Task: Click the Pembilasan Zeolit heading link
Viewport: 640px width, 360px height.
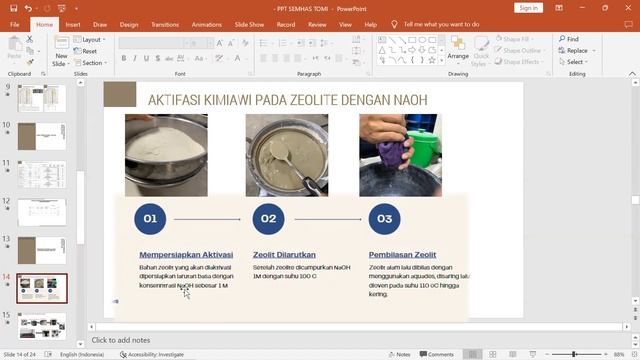Action: 402,255
